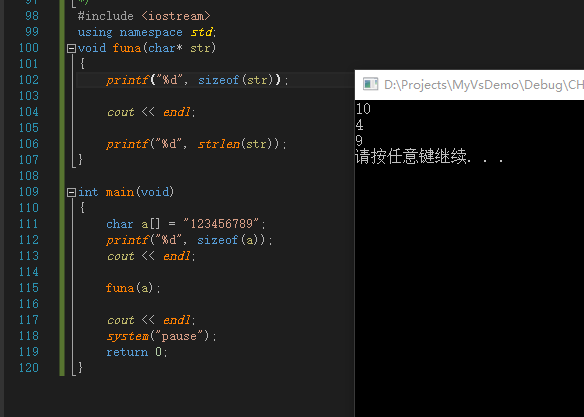Click the 'int main(void)' declaration
584x417 pixels.
point(126,192)
